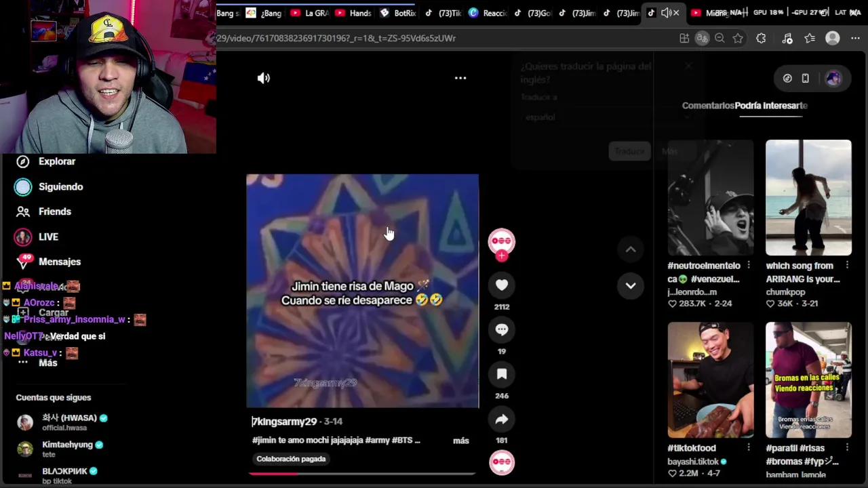
Task: Open comments via the speech bubble icon
Action: pos(502,329)
